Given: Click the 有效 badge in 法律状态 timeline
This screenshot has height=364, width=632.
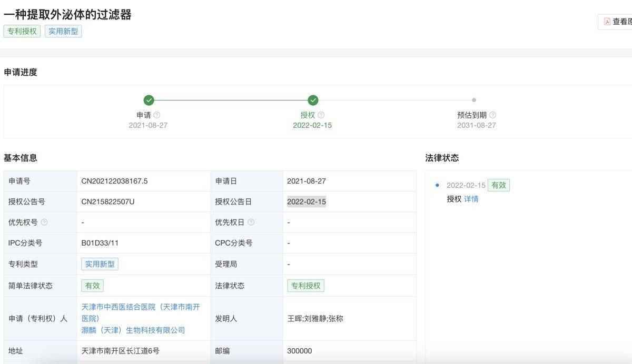Looking at the screenshot, I should 498,185.
